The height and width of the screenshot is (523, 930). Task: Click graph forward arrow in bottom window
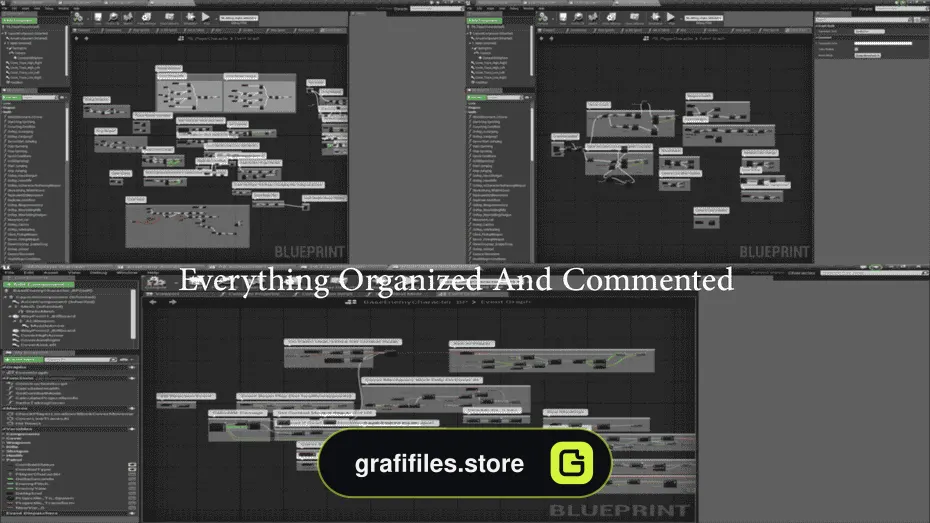click(x=173, y=302)
